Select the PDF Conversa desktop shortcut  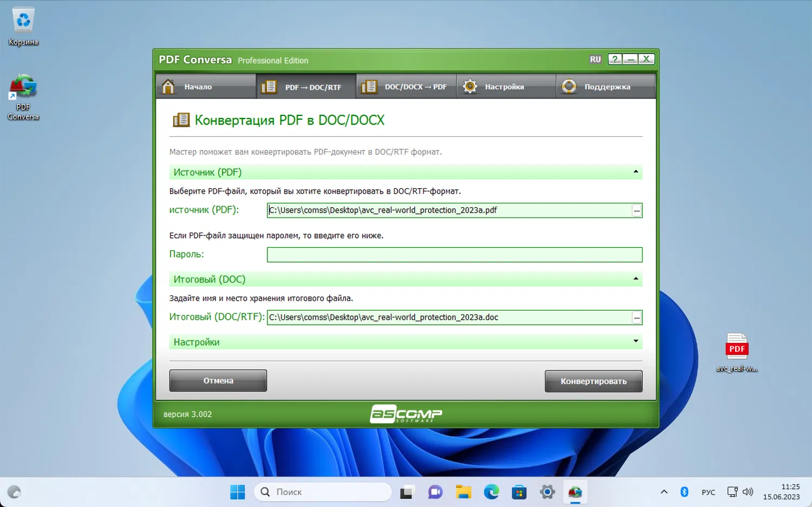point(23,97)
